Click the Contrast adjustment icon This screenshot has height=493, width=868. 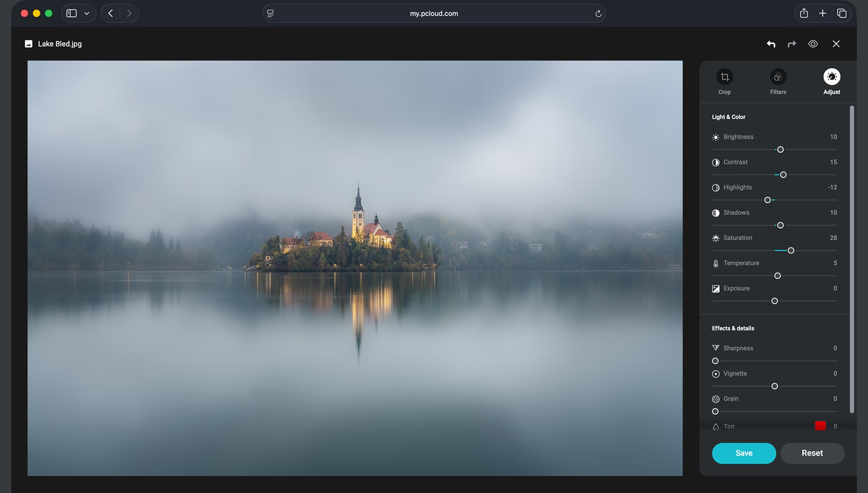tap(715, 162)
